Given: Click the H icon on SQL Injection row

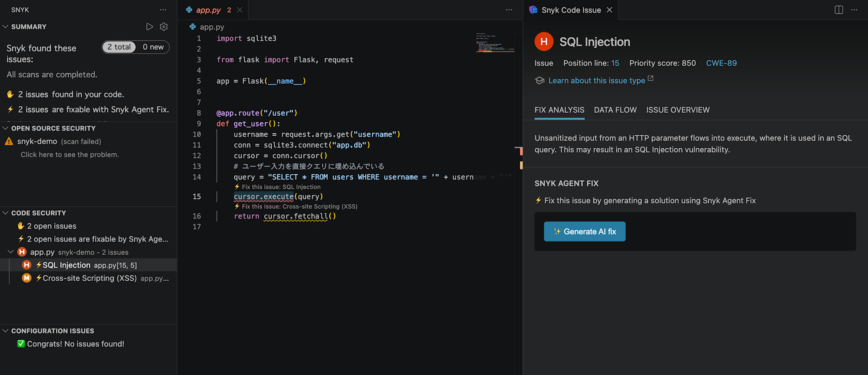Looking at the screenshot, I should click(26, 265).
